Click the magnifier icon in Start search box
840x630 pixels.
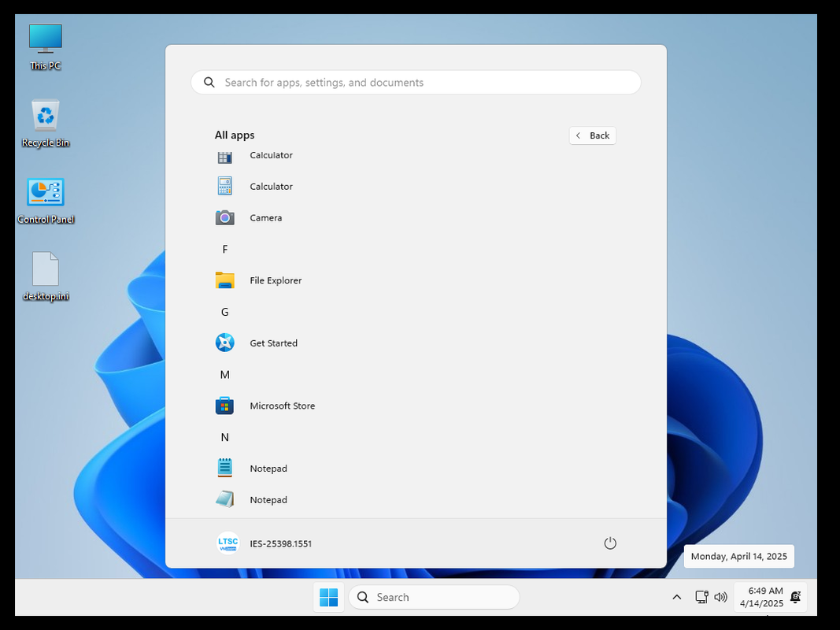tap(209, 82)
